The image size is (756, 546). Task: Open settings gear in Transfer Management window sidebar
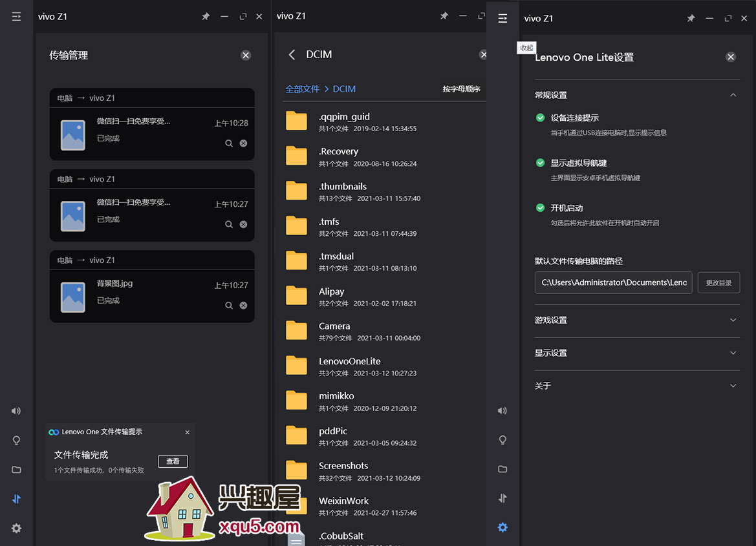pyautogui.click(x=16, y=528)
